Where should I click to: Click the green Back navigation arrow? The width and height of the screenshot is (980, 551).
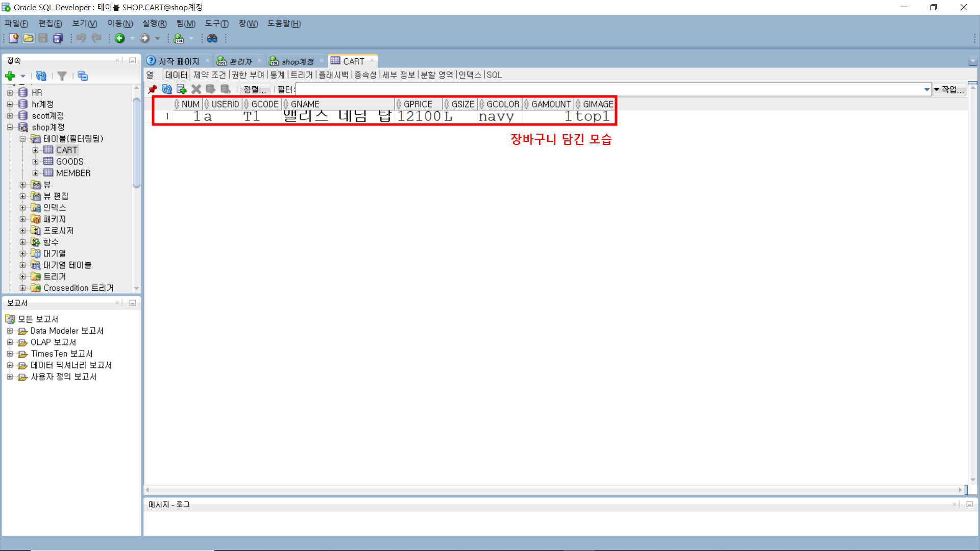click(x=120, y=38)
